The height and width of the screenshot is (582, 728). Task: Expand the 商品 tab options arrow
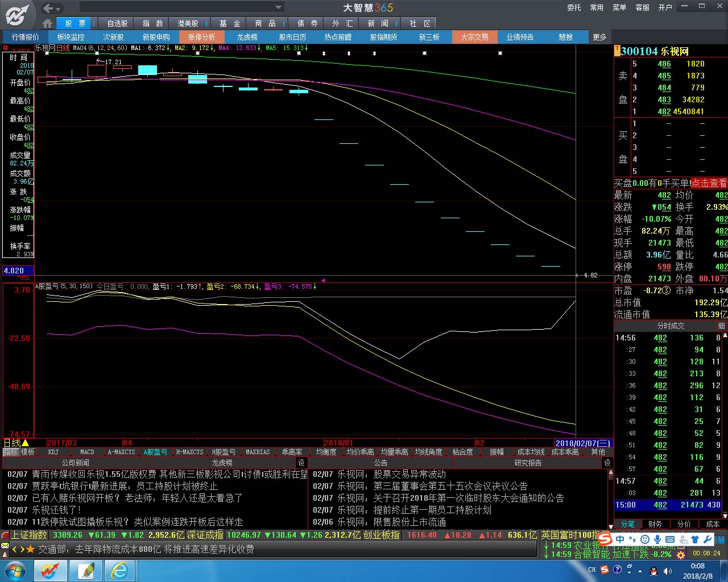284,23
